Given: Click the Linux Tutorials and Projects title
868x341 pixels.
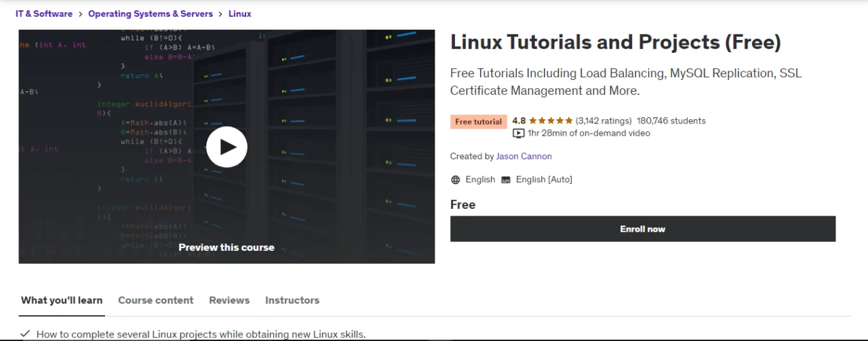Looking at the screenshot, I should (616, 42).
